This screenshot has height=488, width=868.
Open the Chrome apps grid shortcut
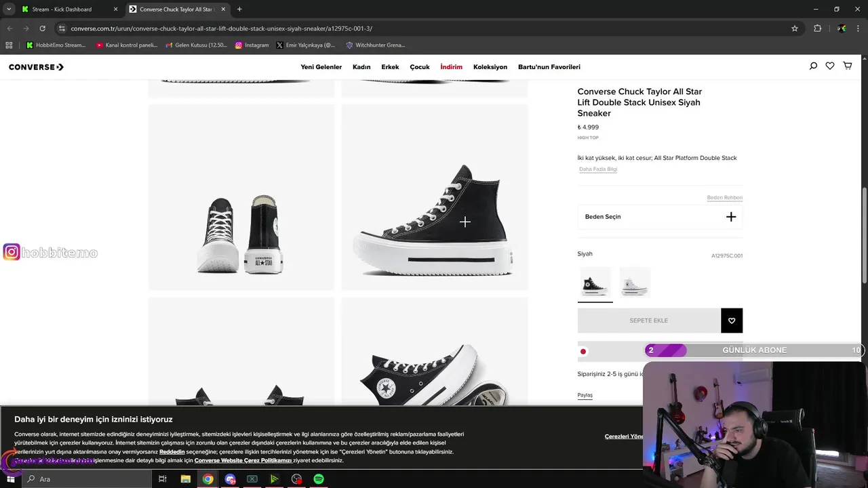(x=9, y=45)
